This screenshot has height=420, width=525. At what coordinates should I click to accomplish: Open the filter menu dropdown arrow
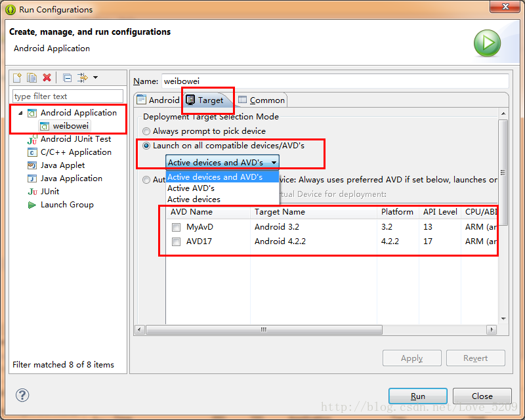point(95,77)
